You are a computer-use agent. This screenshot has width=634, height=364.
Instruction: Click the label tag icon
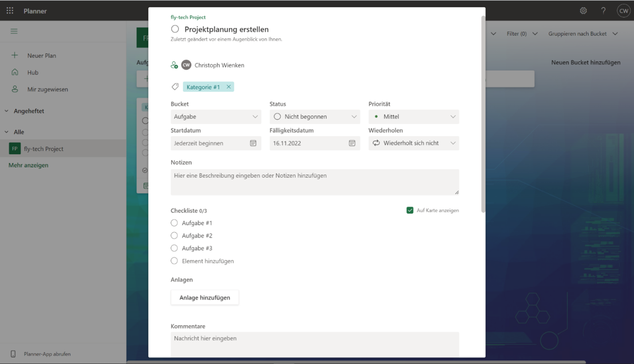(x=175, y=86)
